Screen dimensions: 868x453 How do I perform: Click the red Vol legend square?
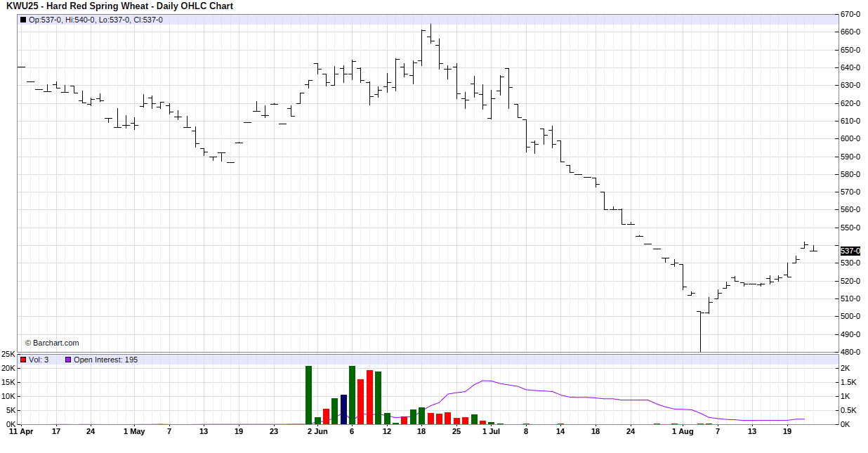tap(22, 360)
